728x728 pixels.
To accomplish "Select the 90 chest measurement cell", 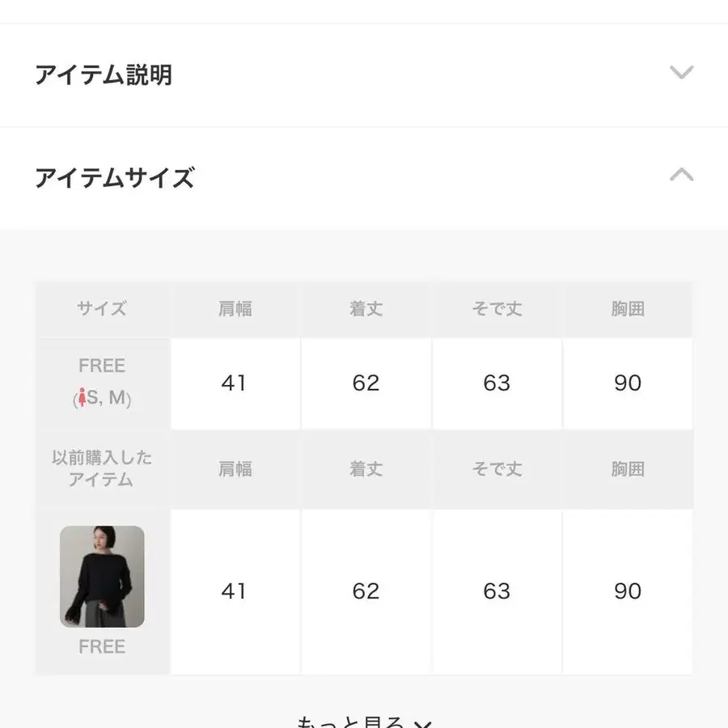I will pos(627,383).
